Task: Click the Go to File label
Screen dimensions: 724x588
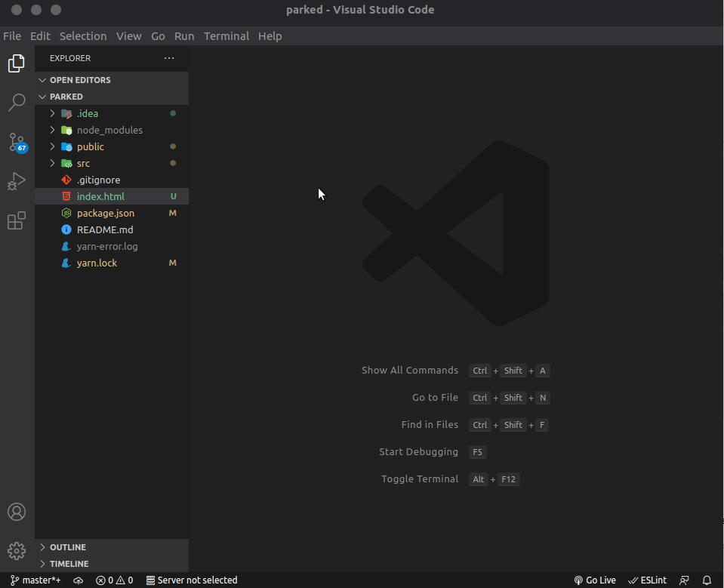Action: (x=435, y=397)
